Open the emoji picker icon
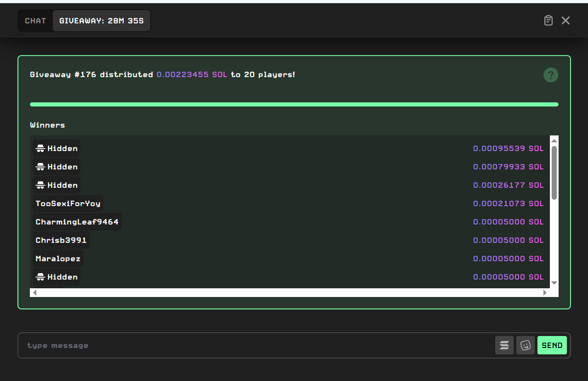 click(x=525, y=345)
